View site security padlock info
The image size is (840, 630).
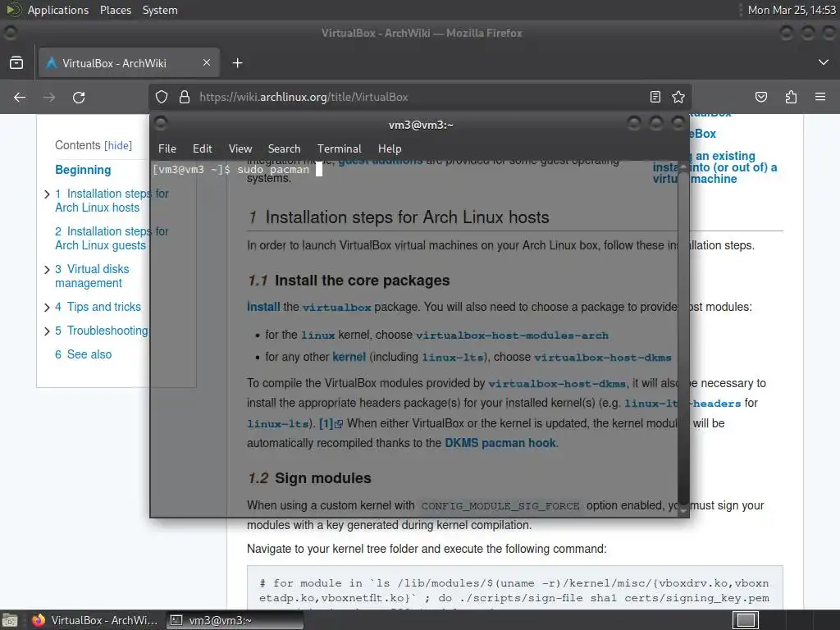(185, 97)
